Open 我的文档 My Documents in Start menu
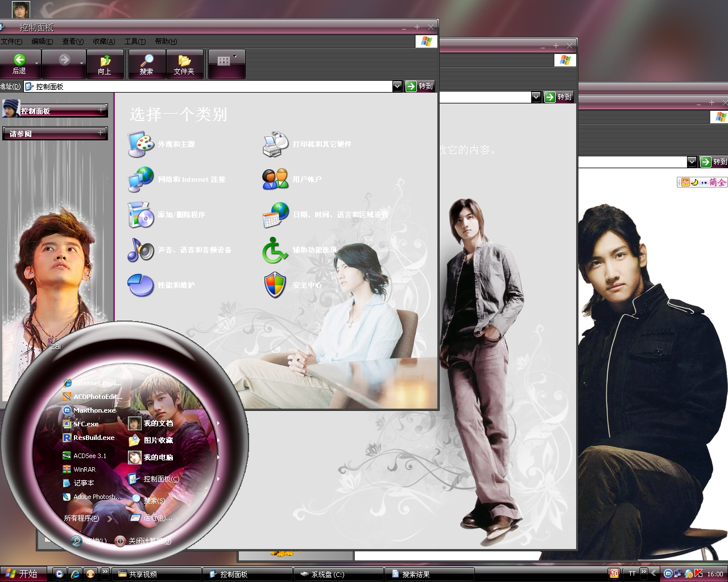The width and height of the screenshot is (728, 582). click(151, 423)
